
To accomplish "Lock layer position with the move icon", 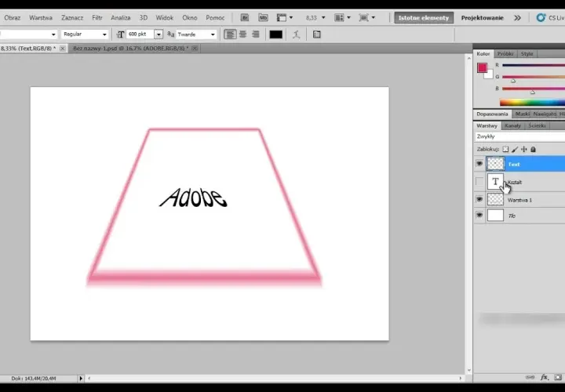I will tap(524, 149).
